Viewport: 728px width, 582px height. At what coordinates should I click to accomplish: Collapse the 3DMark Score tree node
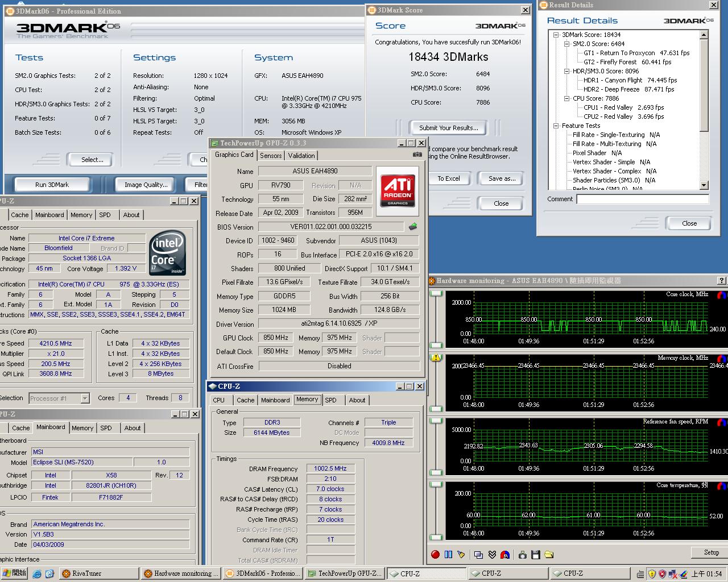(x=556, y=35)
